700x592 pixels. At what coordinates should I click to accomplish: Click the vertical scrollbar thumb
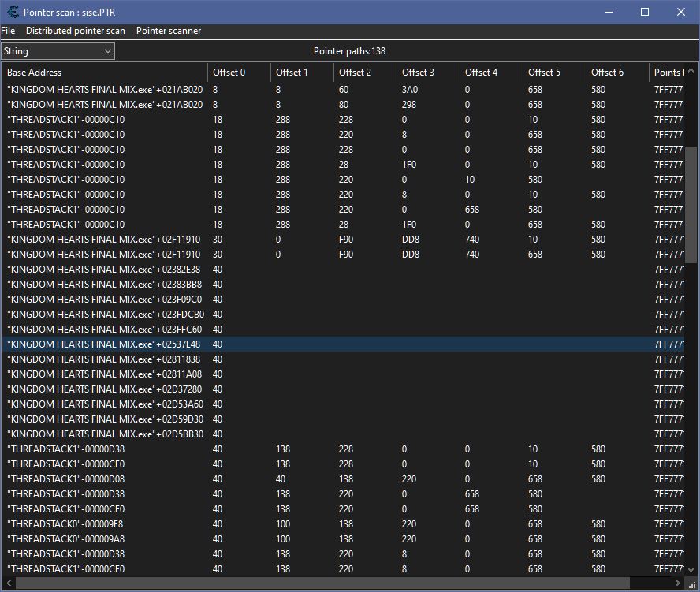[691, 203]
